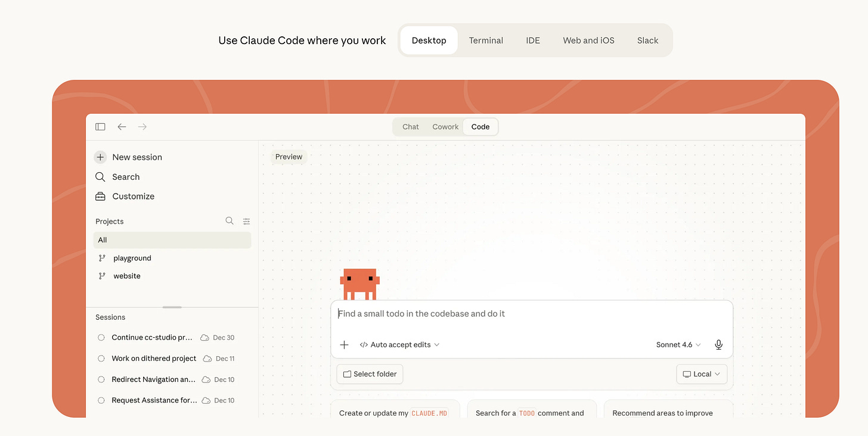Switch to the Web and iOS tab
868x436 pixels.
[588, 41]
